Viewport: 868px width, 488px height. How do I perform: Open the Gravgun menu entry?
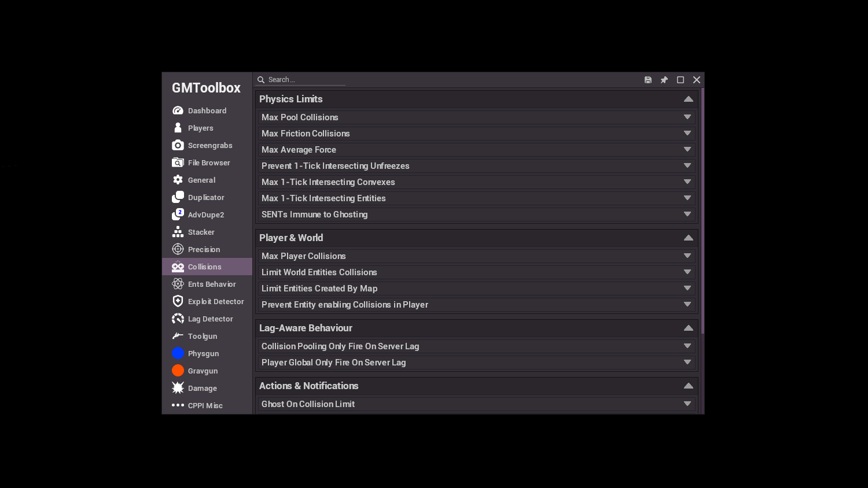207,371
